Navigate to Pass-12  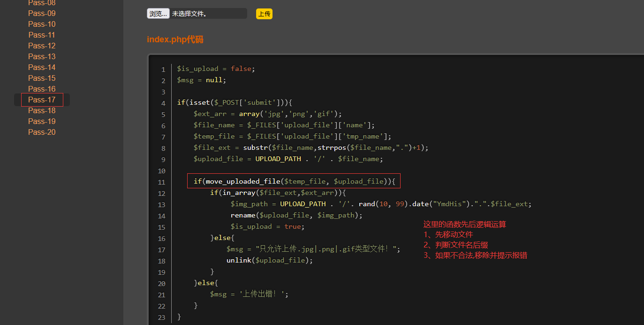coord(42,46)
